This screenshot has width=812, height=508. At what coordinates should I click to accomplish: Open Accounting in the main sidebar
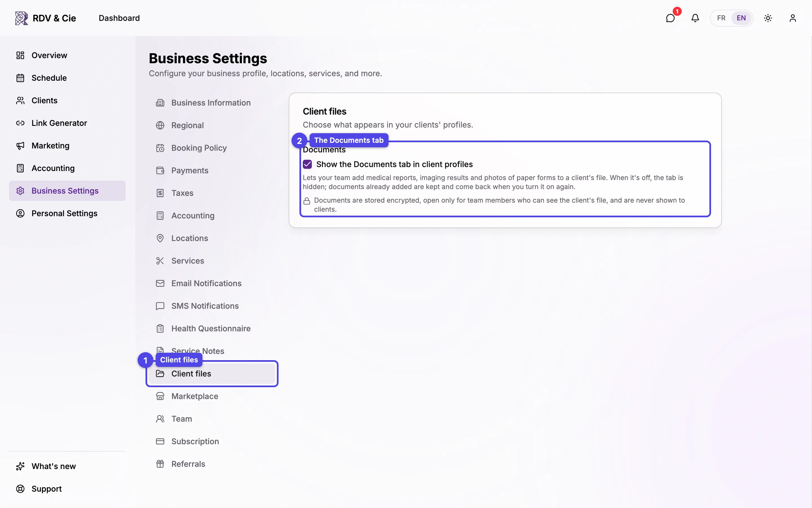point(67,168)
